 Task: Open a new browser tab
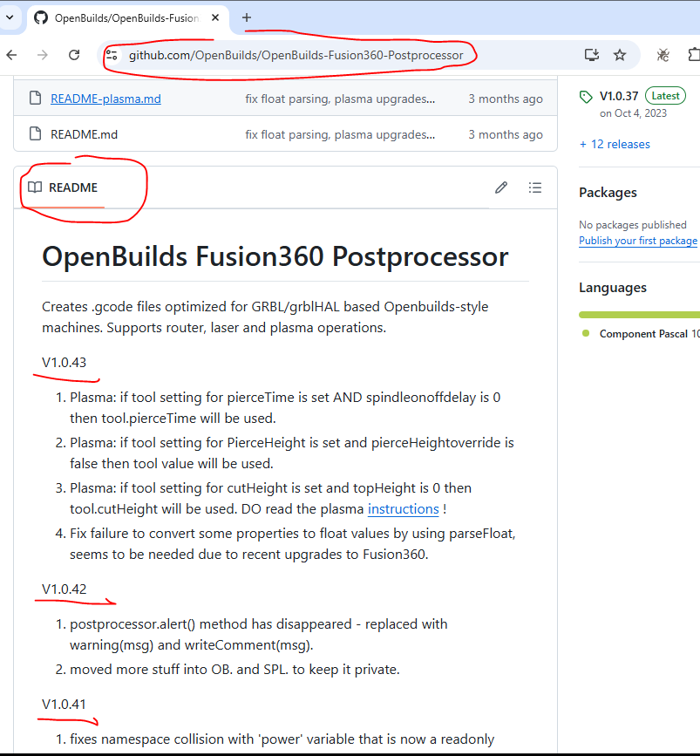pos(247,17)
